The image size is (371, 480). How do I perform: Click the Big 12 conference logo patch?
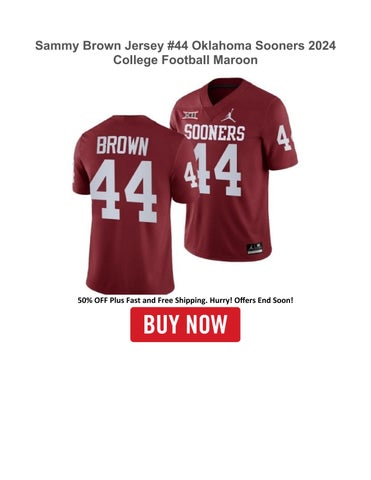pos(190,114)
